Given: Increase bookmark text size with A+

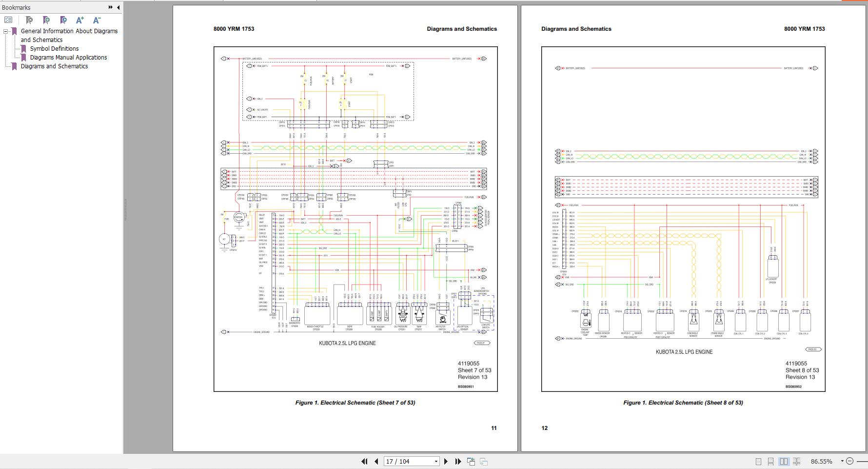Looking at the screenshot, I should tap(80, 20).
